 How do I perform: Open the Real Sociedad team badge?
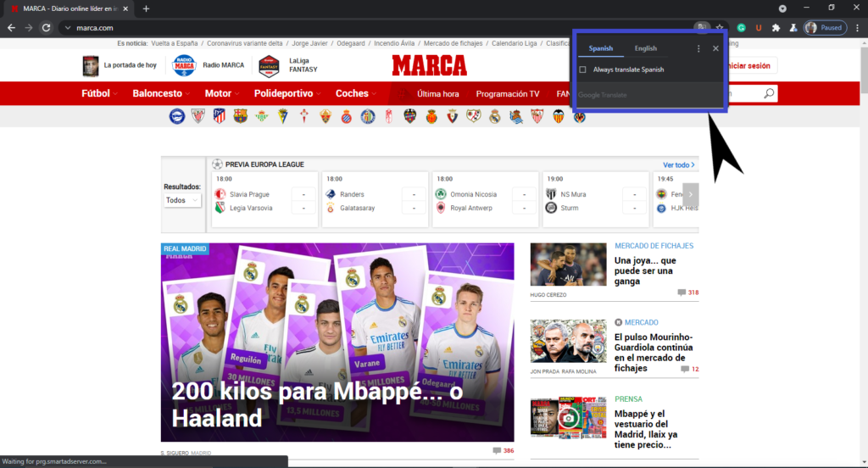[516, 116]
